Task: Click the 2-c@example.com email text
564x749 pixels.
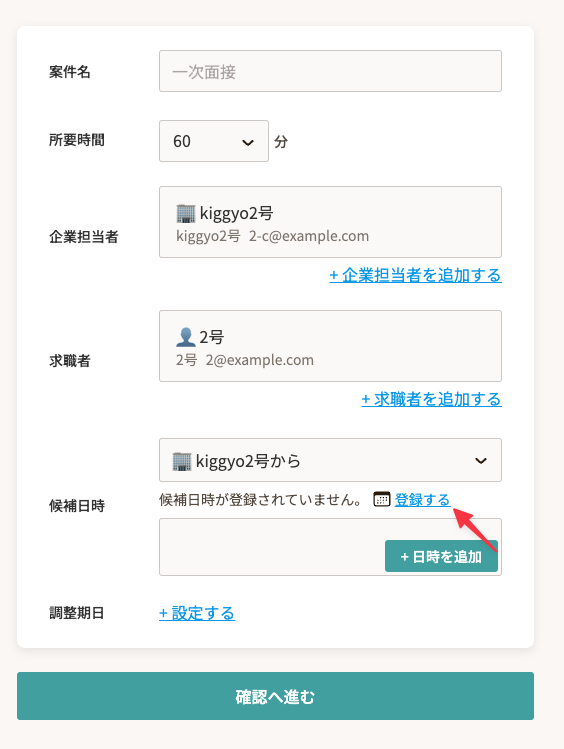Action: [309, 236]
